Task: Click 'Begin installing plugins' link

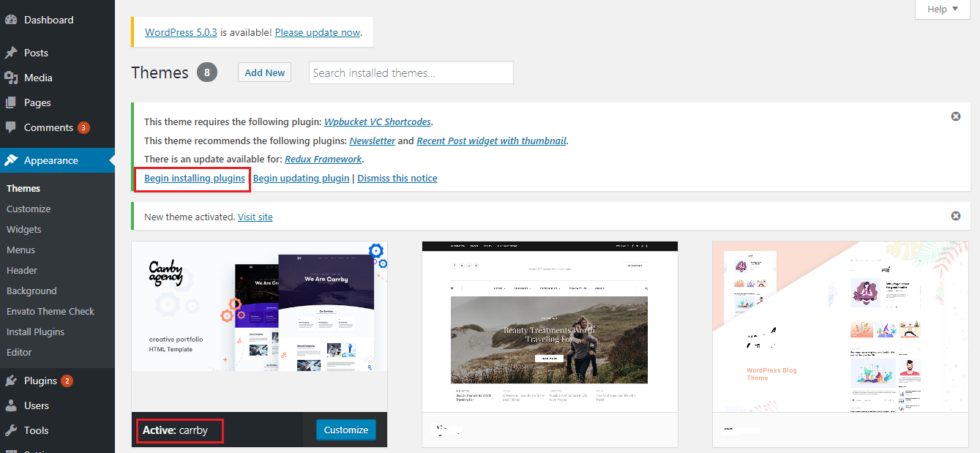Action: [x=195, y=178]
